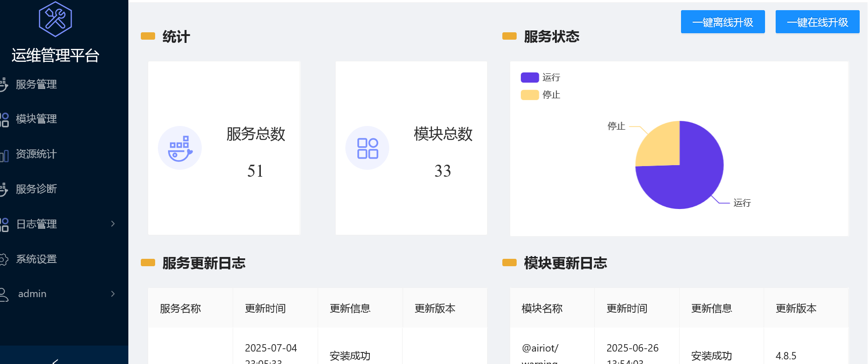The height and width of the screenshot is (364, 868).
Task: Expand the 日志管理 submenu chevron
Action: [113, 224]
